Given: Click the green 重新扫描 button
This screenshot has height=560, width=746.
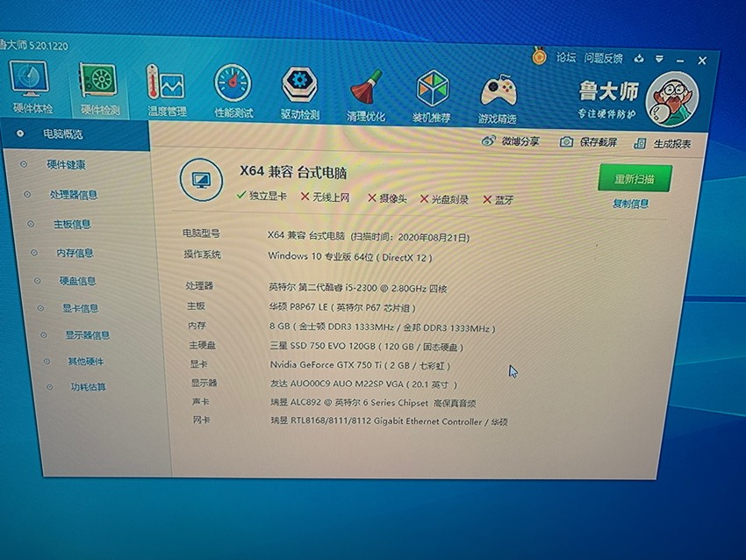Looking at the screenshot, I should [x=635, y=179].
